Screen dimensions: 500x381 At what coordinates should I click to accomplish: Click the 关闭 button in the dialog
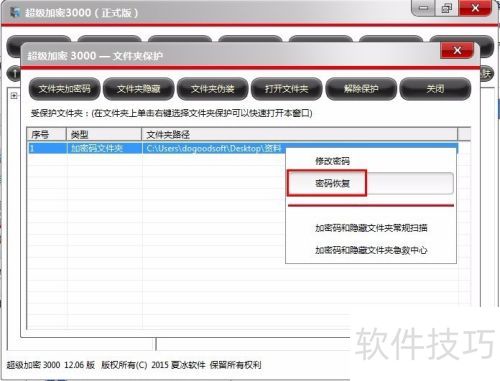click(x=435, y=89)
